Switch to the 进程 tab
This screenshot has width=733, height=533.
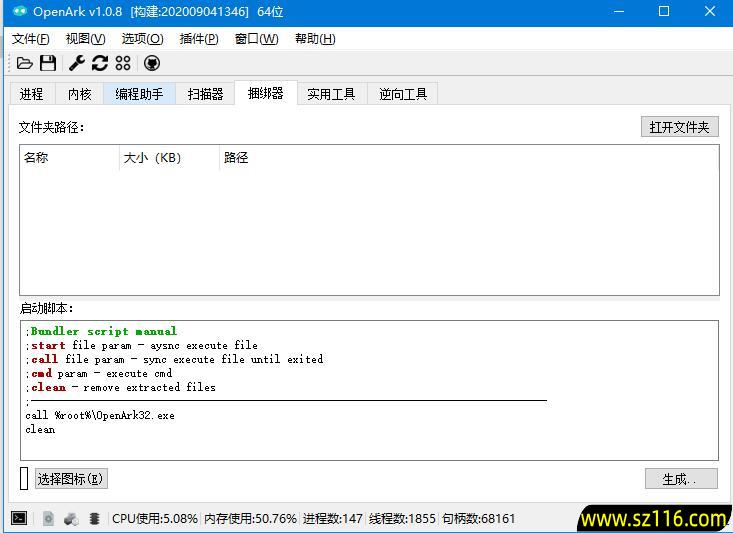[x=32, y=94]
